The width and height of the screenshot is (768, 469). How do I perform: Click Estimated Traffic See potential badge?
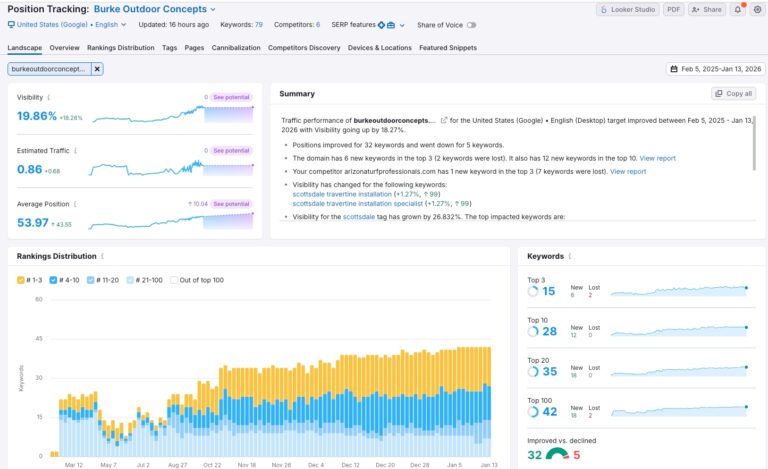point(231,151)
